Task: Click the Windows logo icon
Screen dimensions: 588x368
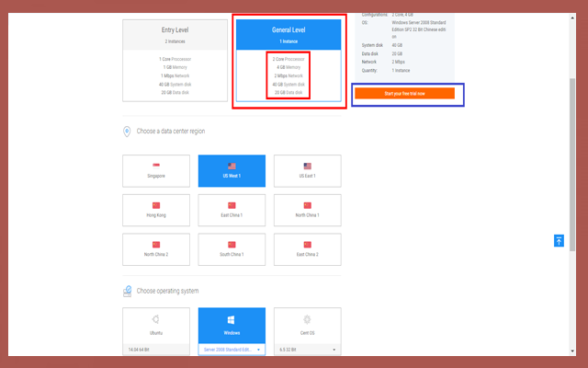Action: [x=232, y=320]
